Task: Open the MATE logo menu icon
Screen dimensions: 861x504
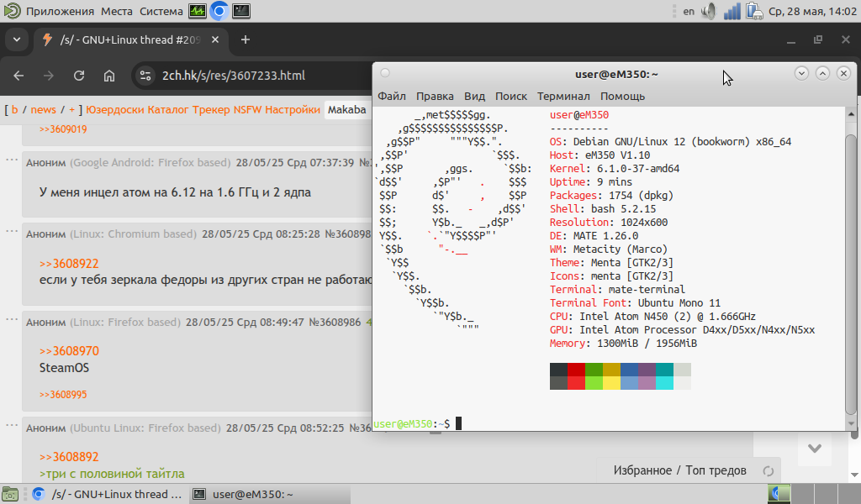Action: point(12,11)
